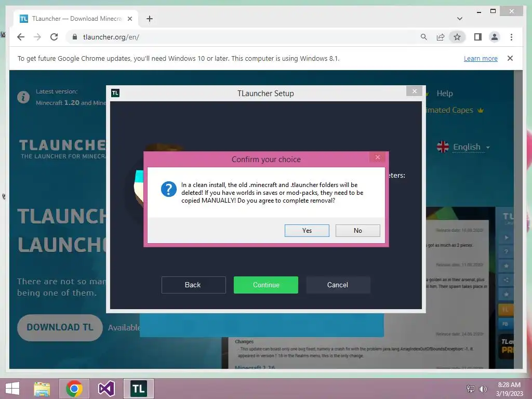Switch to TLauncher taskbar item
The width and height of the screenshot is (532, 399).
pos(138,389)
